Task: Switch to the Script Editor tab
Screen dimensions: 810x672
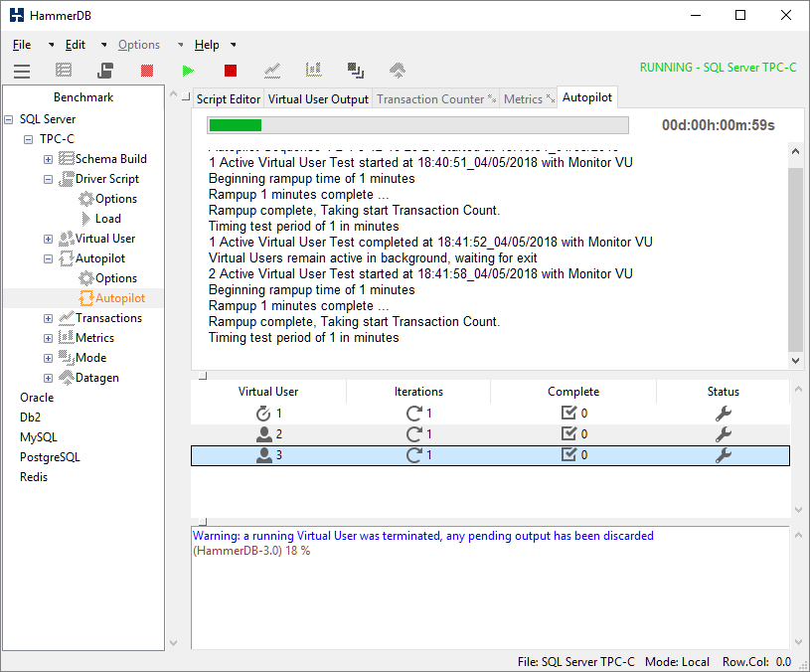Action: coord(229,98)
